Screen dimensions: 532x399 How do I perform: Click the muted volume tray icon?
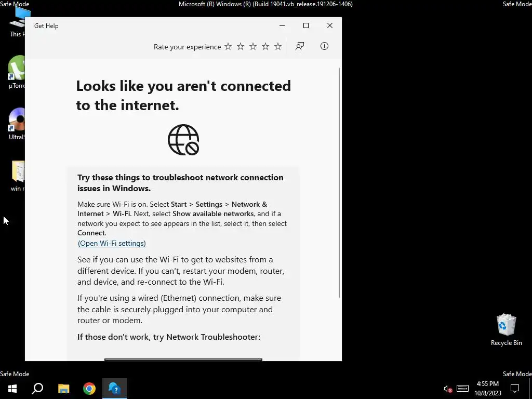pos(448,389)
